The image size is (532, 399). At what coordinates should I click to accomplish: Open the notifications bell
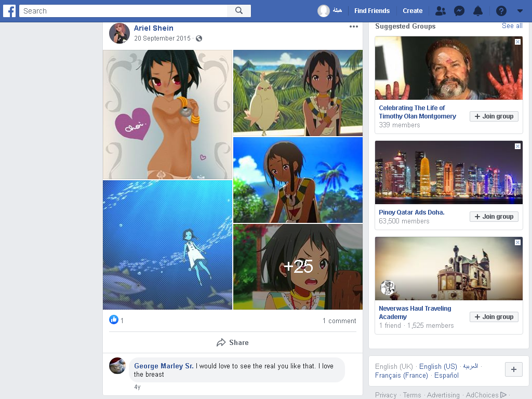pyautogui.click(x=478, y=11)
